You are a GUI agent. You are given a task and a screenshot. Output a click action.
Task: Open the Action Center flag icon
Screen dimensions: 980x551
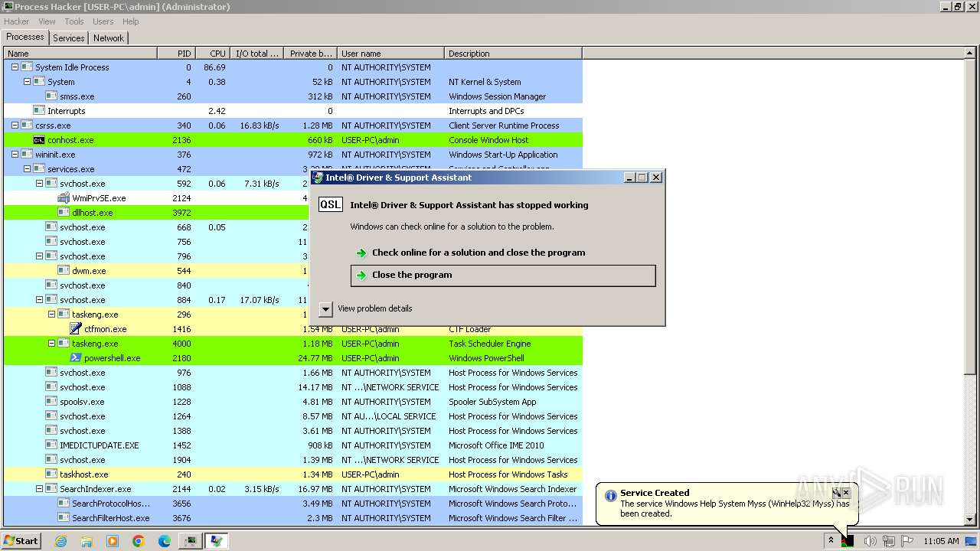(x=907, y=541)
